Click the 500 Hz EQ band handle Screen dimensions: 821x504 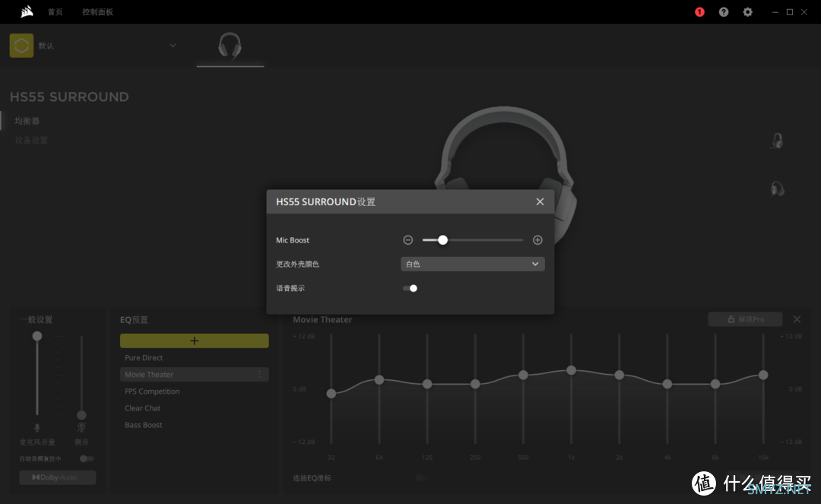pos(524,376)
